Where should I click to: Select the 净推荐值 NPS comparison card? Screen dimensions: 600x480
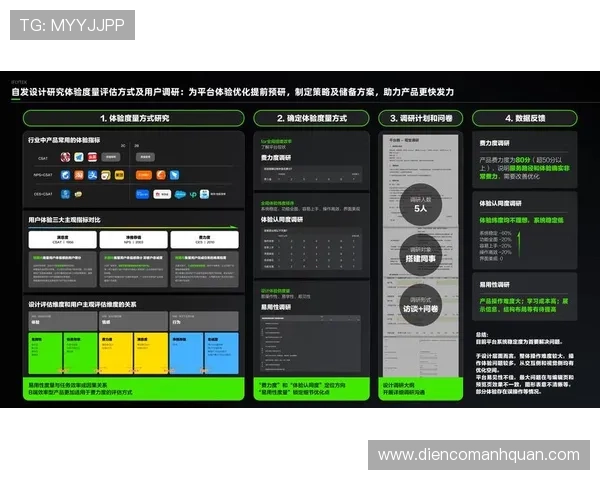tap(134, 239)
